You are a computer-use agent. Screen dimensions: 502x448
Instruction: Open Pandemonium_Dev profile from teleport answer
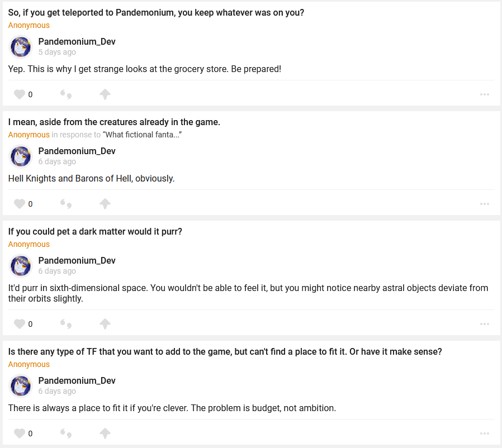[77, 42]
